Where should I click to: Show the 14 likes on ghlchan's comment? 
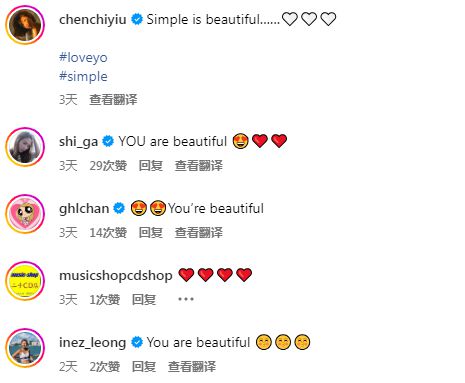108,233
